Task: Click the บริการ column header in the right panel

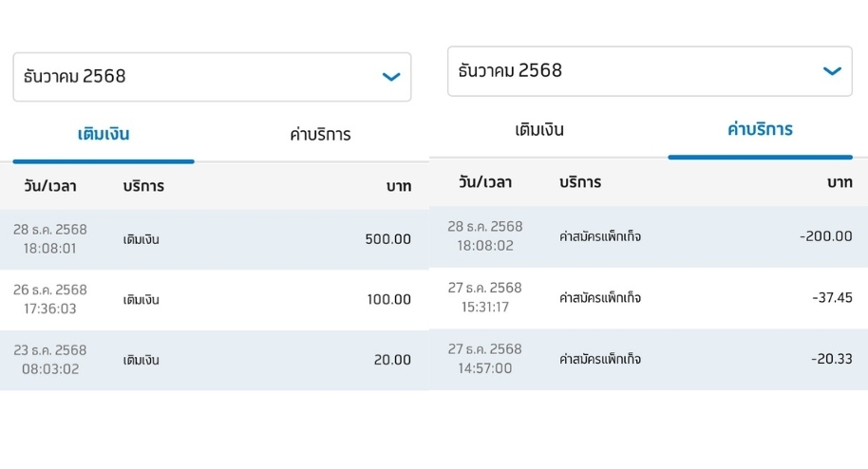Action: (x=580, y=182)
